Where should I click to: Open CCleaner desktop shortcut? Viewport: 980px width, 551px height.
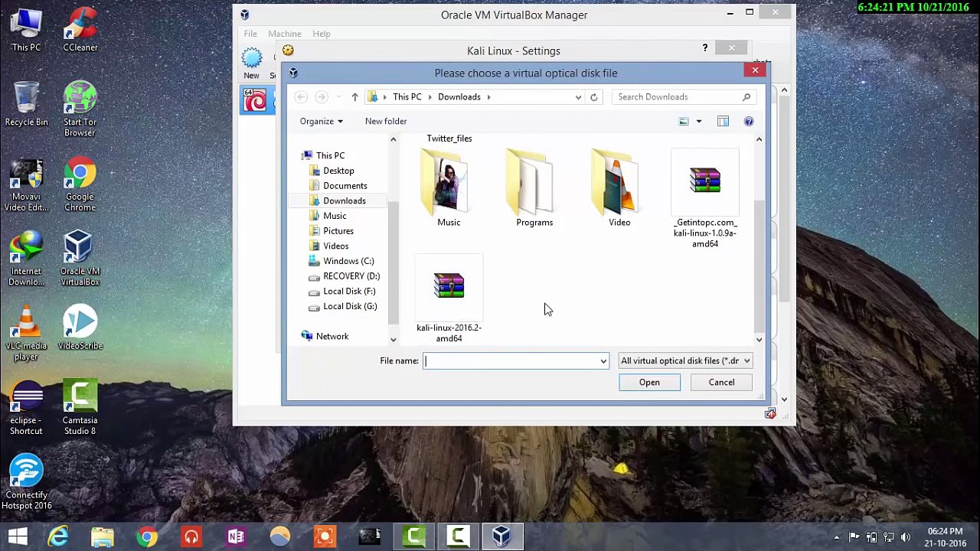(80, 31)
